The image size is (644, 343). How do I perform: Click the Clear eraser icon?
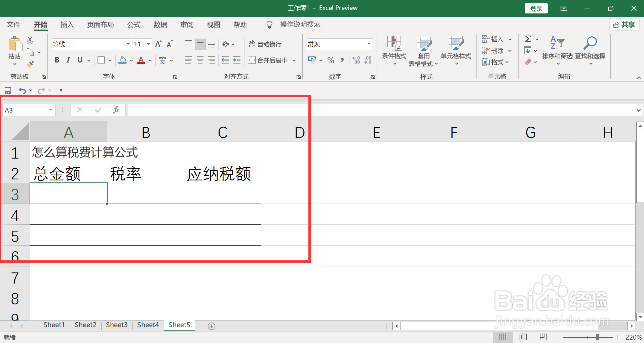[x=528, y=62]
